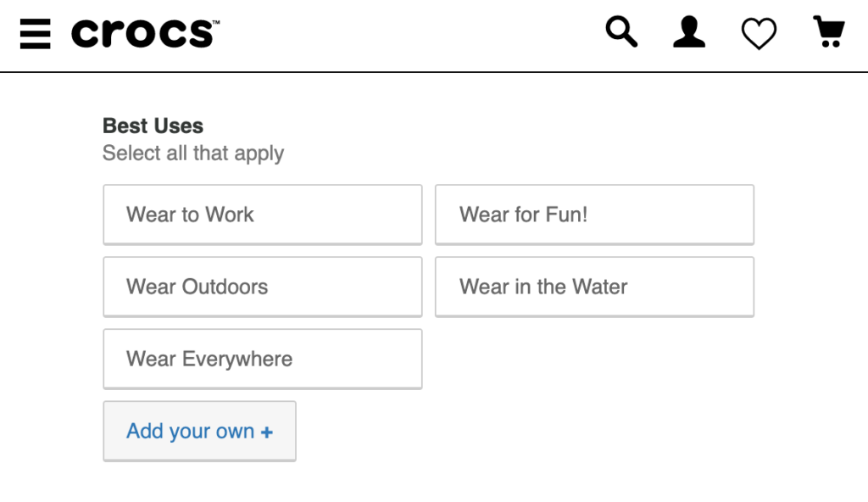This screenshot has width=868, height=502.
Task: Expand the site menu with three bars
Action: click(x=35, y=34)
